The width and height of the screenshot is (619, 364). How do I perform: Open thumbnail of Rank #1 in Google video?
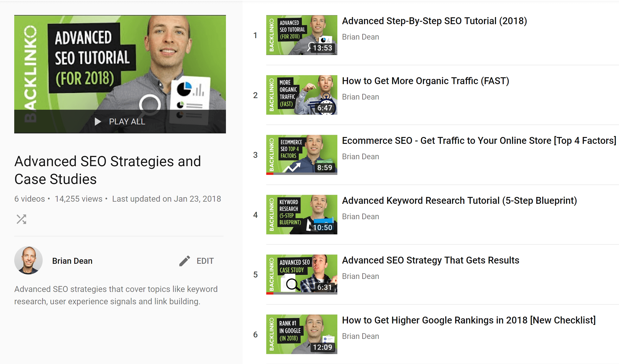pyautogui.click(x=302, y=334)
